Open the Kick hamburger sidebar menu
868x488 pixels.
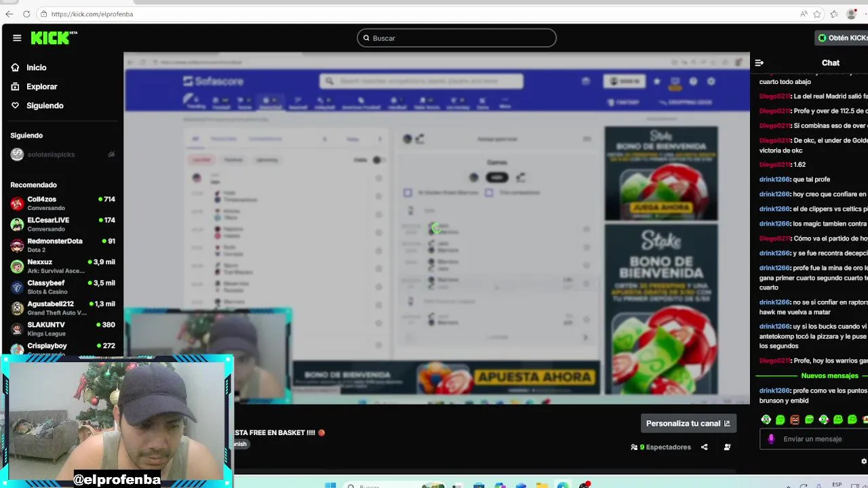click(17, 38)
